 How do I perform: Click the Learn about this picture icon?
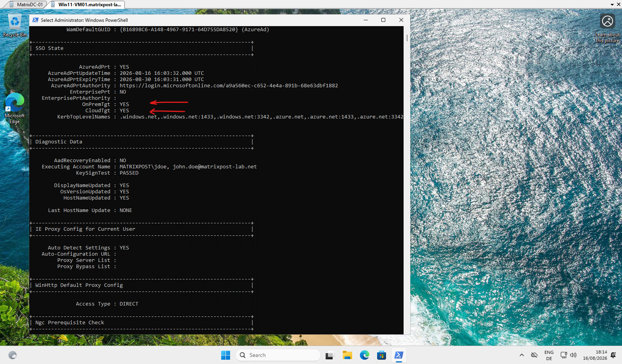607,21
